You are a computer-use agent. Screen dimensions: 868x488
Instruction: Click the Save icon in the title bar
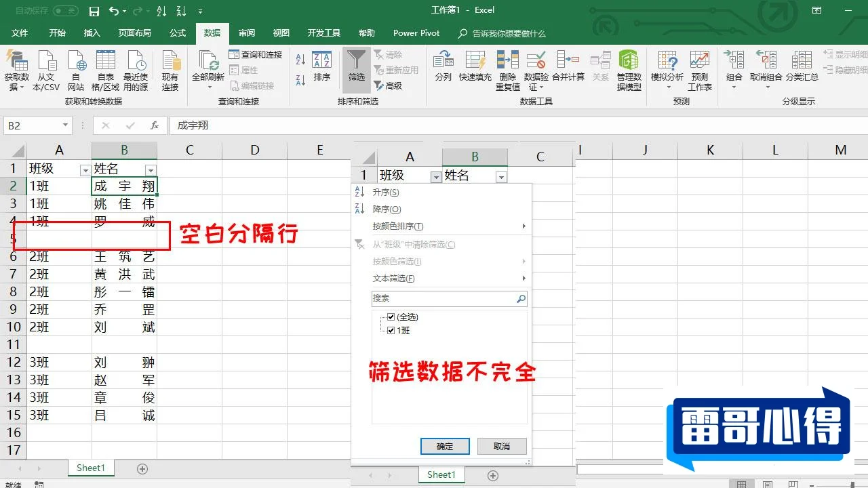(94, 11)
